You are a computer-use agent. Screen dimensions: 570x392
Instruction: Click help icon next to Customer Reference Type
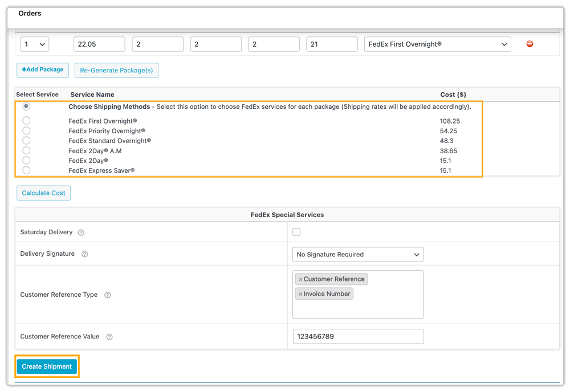coord(107,295)
